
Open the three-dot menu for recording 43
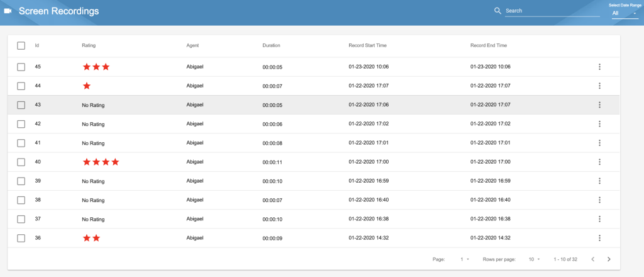coord(599,105)
